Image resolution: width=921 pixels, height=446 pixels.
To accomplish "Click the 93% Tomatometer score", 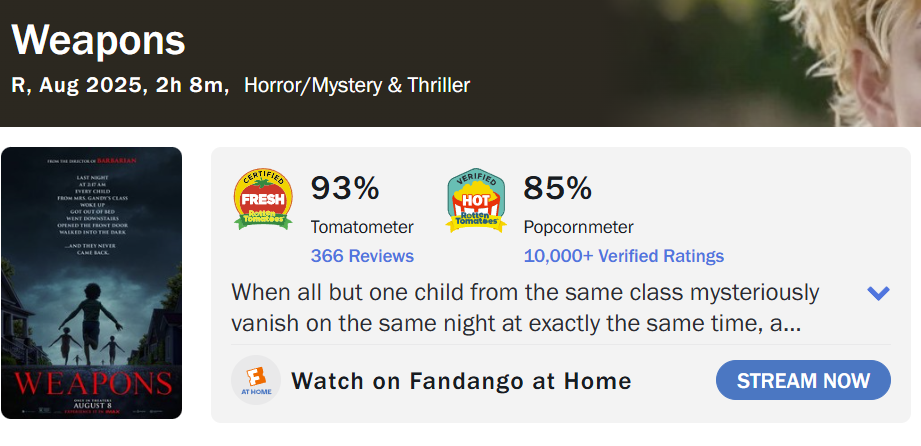I will click(345, 188).
